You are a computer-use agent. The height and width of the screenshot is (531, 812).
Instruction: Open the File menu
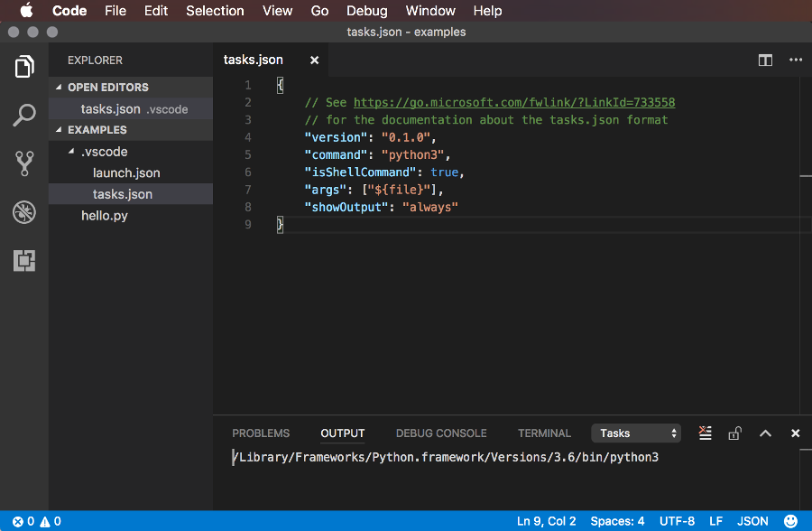click(x=115, y=10)
